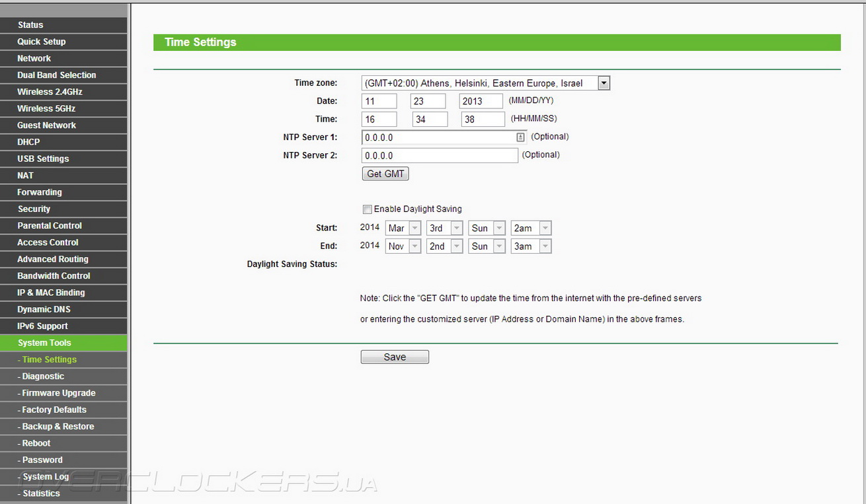Open the Dynamic DNS section
The height and width of the screenshot is (504, 866).
pyautogui.click(x=44, y=310)
